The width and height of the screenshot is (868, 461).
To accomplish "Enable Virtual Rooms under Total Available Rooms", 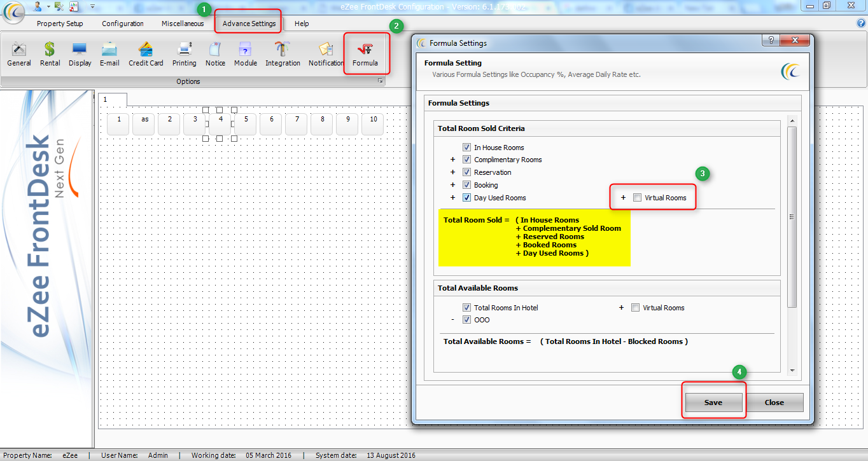I will point(635,308).
